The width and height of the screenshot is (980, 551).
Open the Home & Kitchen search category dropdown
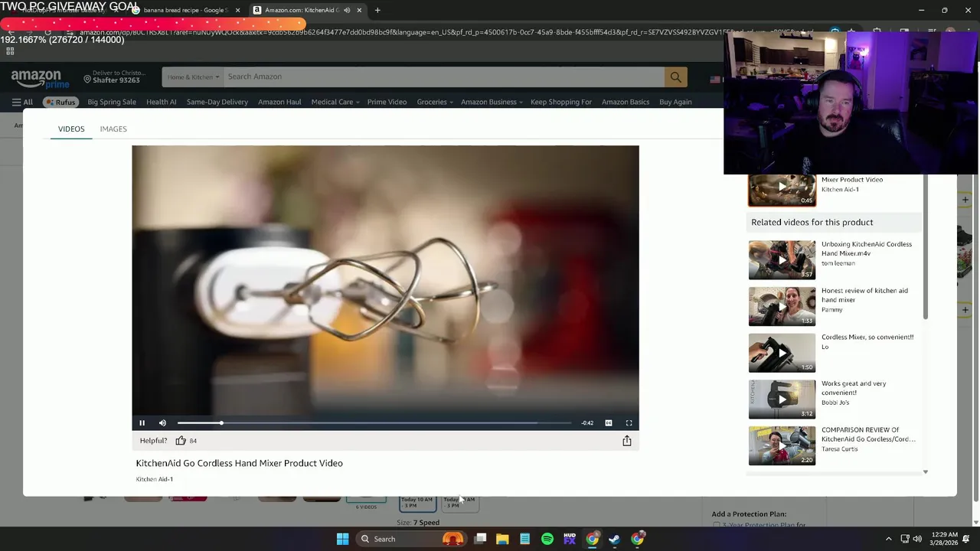[x=193, y=77]
